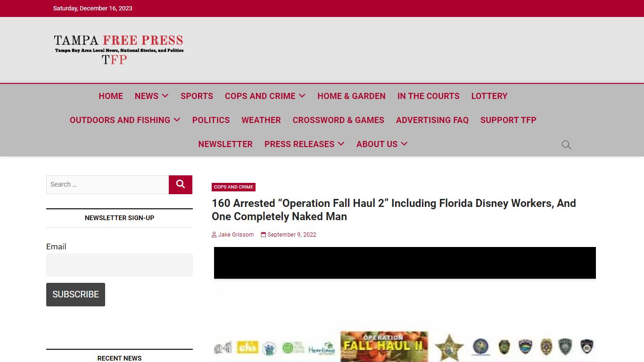Expand the NEWS dropdown chevron

pyautogui.click(x=165, y=96)
